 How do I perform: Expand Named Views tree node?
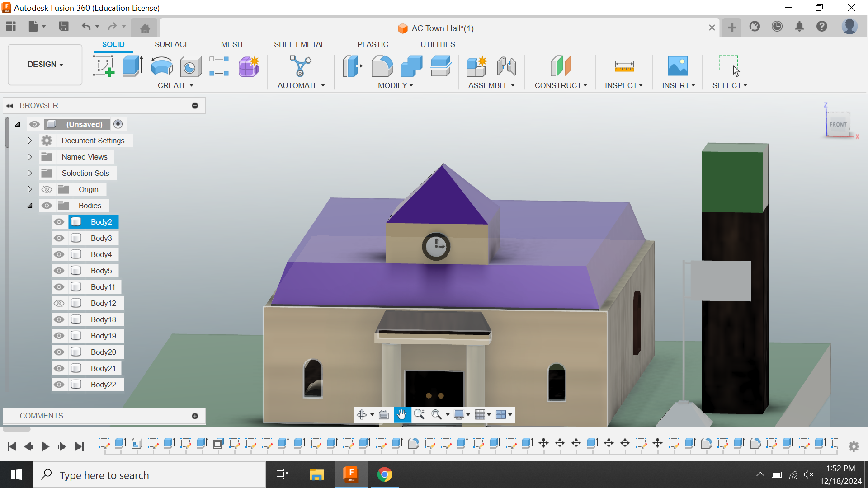pyautogui.click(x=29, y=157)
